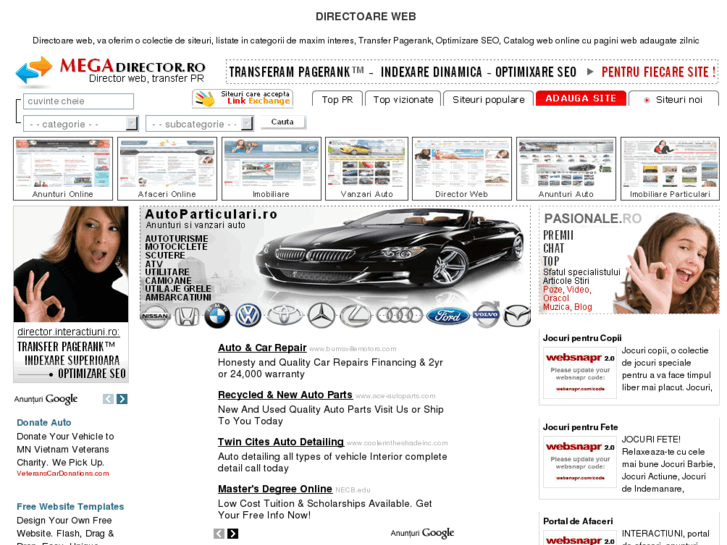Click the cuvinte cheie input field
The height and width of the screenshot is (545, 727).
(x=78, y=101)
